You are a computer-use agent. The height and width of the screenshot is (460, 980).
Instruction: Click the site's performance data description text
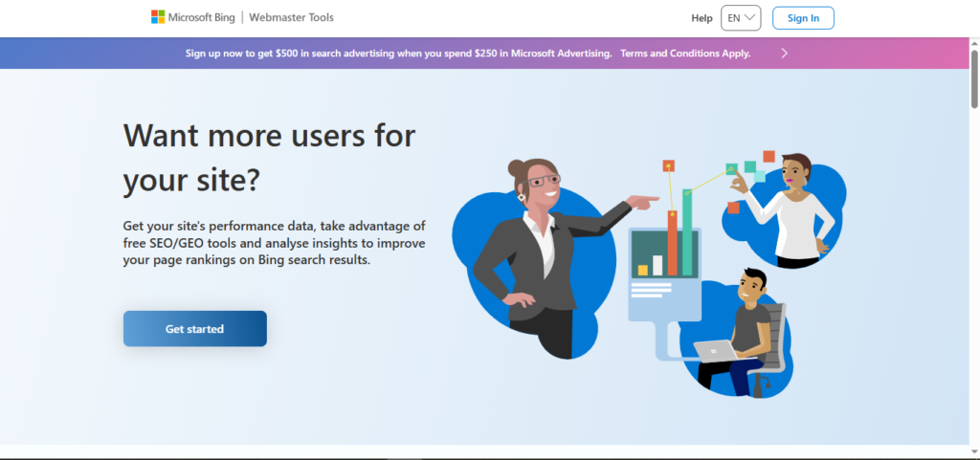click(275, 243)
